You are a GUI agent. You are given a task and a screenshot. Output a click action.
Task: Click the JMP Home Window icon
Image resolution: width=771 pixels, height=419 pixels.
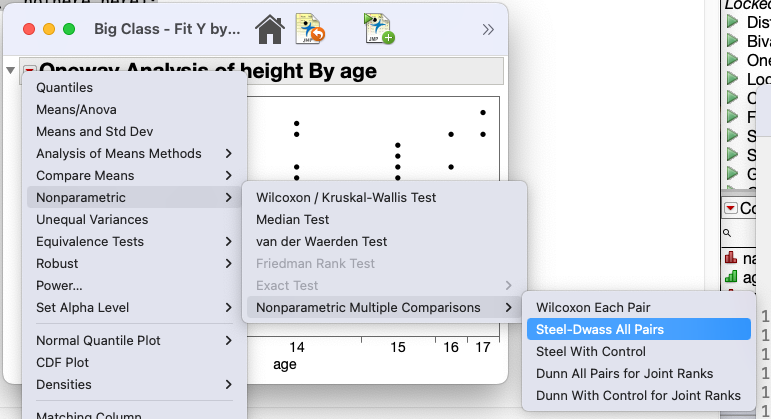pos(270,29)
